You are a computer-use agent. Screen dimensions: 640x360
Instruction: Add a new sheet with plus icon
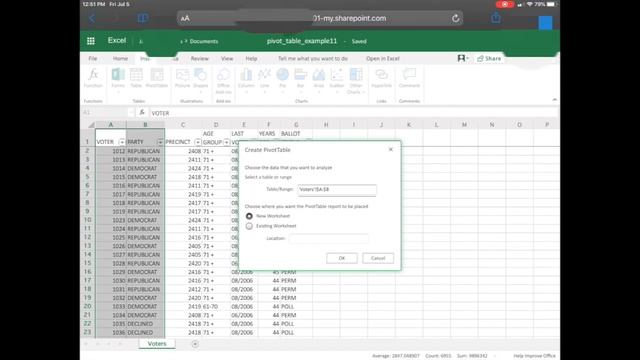[195, 344]
